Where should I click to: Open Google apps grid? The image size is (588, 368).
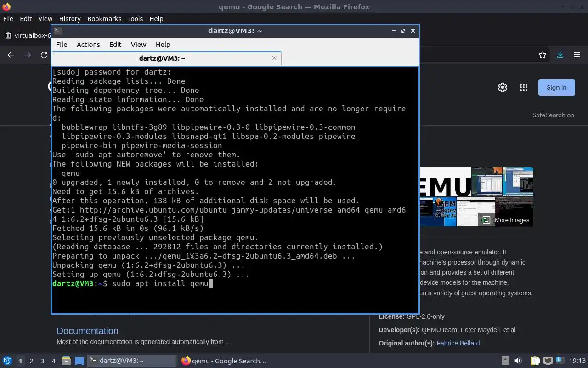523,87
